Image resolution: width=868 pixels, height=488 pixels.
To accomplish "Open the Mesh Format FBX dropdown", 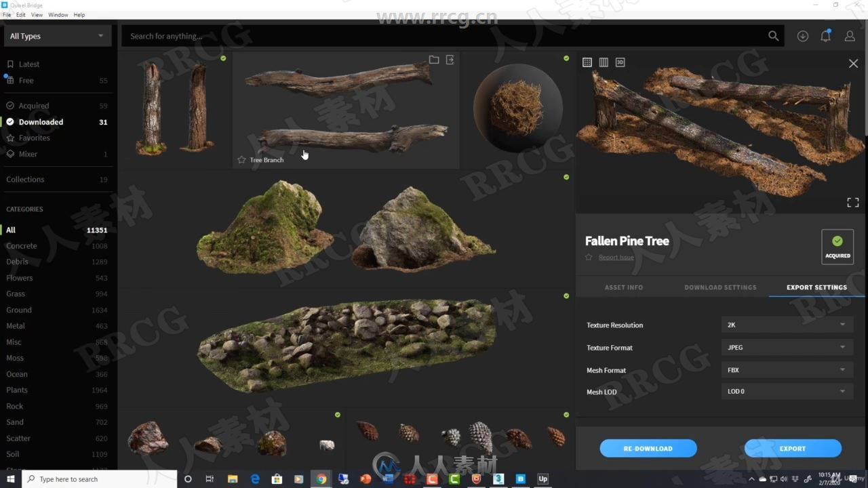I will (x=786, y=370).
